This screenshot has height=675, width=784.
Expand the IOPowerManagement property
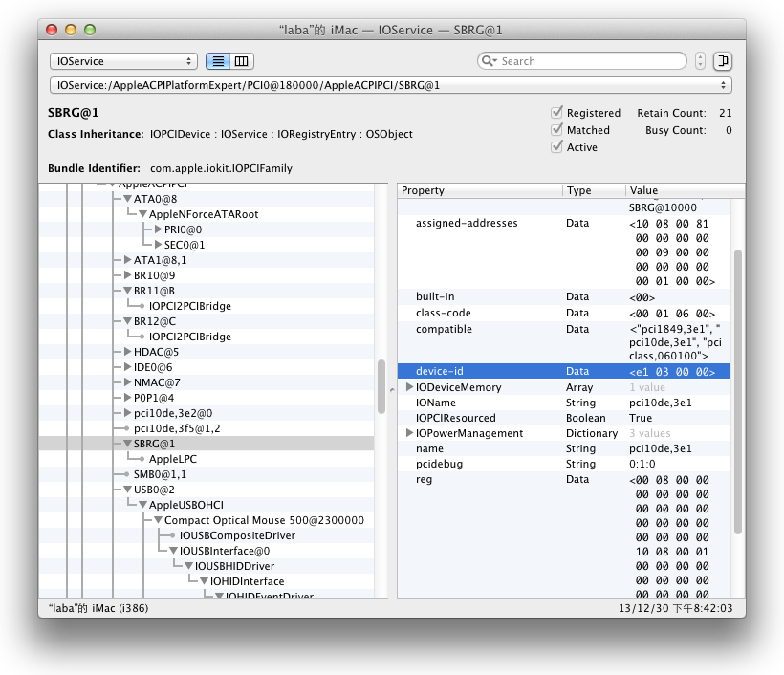409,433
